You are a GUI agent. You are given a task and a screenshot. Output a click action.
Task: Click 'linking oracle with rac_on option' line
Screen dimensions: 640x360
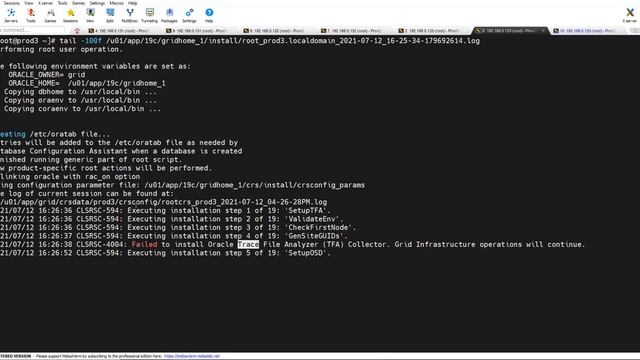[x=70, y=177]
